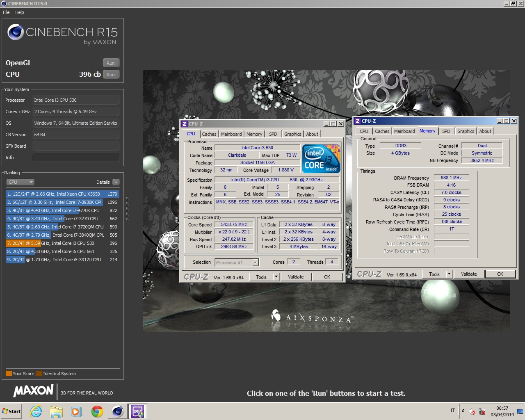
Task: Switch to CPU tab in right CPU-Z window
Action: coord(364,131)
